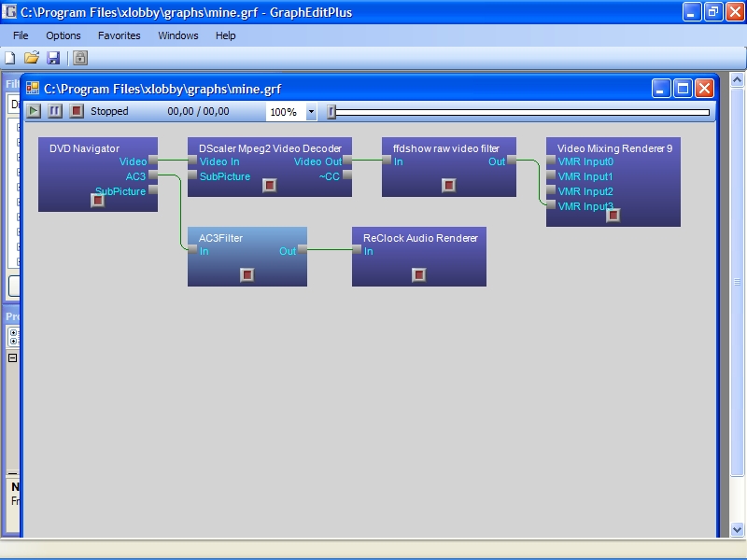Click the main window vertical scrollbar thumb
The height and width of the screenshot is (560, 747).
737,282
